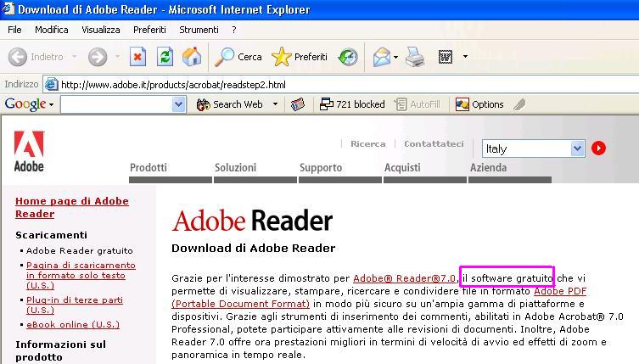Viewport: 639px width, 364px height.
Task: Click the Back (Indietro) arrow button
Action: tap(18, 57)
